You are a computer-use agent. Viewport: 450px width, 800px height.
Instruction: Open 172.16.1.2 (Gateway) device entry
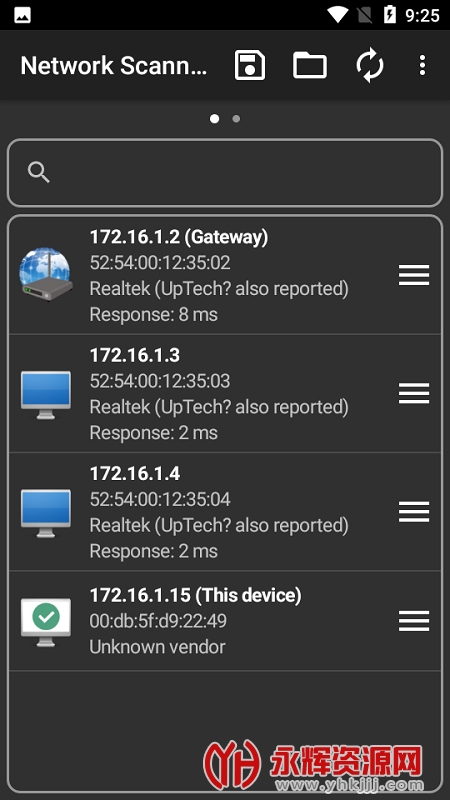coord(225,275)
